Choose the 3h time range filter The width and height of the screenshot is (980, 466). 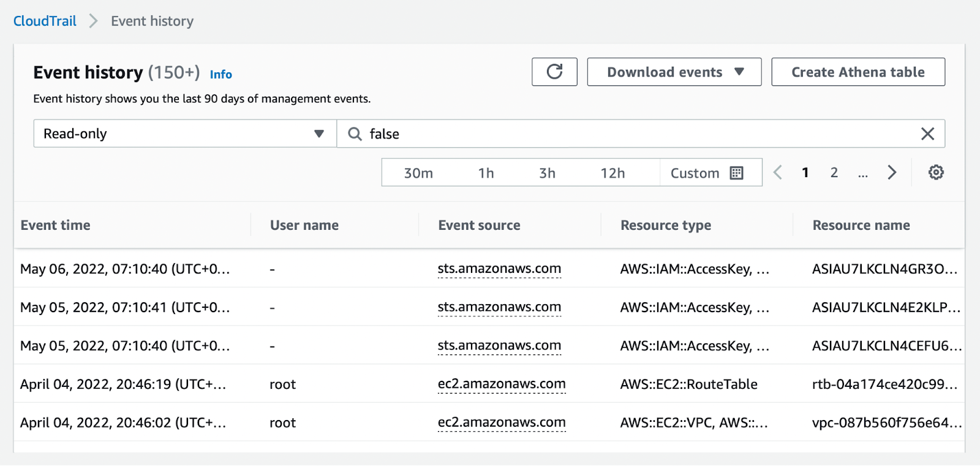[547, 173]
